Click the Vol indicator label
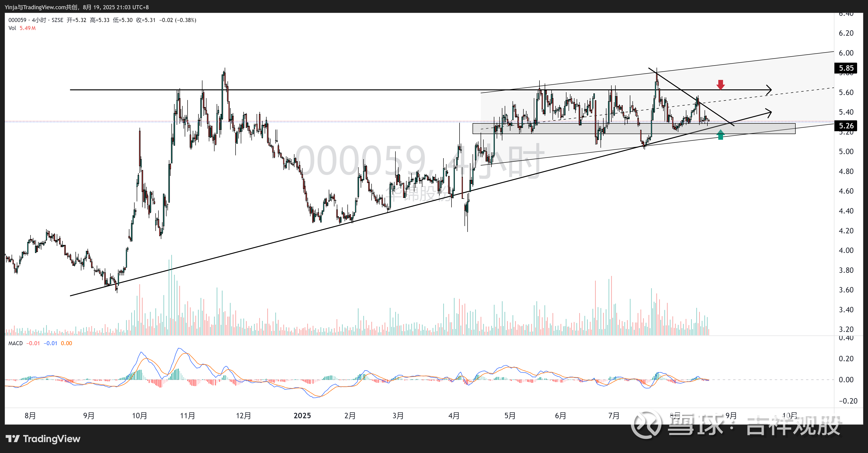Image resolution: width=868 pixels, height=453 pixels. tap(12, 28)
